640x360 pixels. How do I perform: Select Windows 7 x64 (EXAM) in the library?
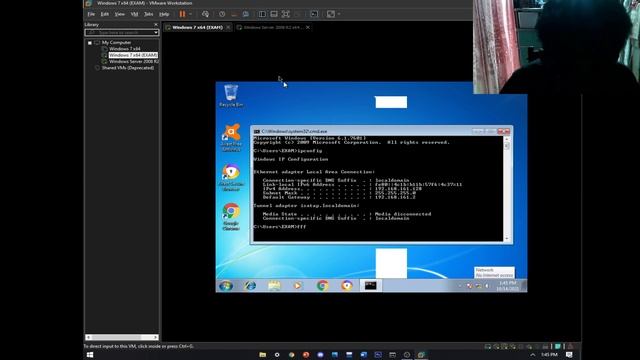pyautogui.click(x=133, y=55)
